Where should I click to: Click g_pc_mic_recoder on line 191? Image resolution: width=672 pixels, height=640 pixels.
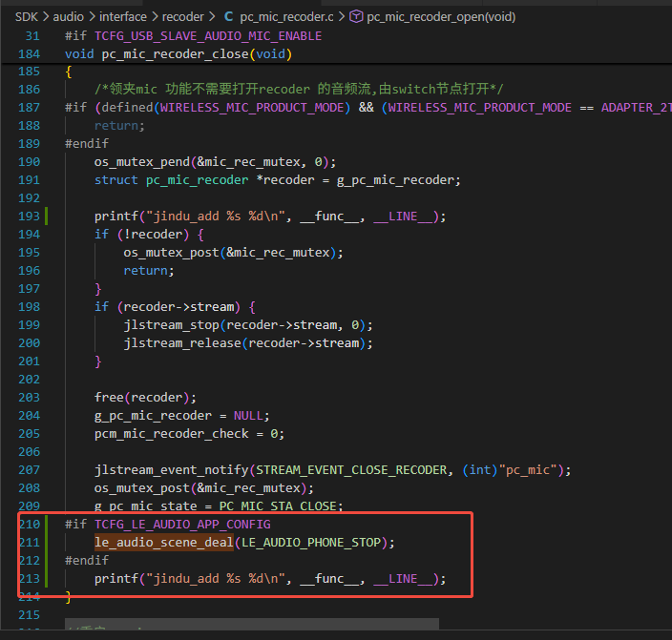(395, 180)
